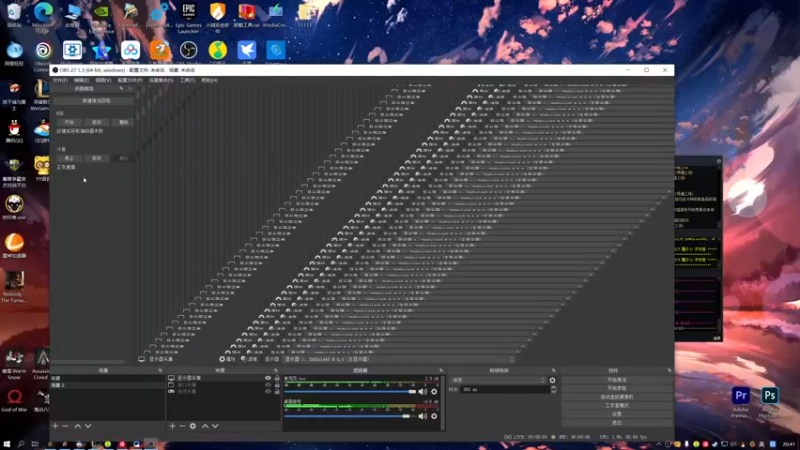Add a new source with plus icon
This screenshot has height=450, width=800.
click(172, 426)
